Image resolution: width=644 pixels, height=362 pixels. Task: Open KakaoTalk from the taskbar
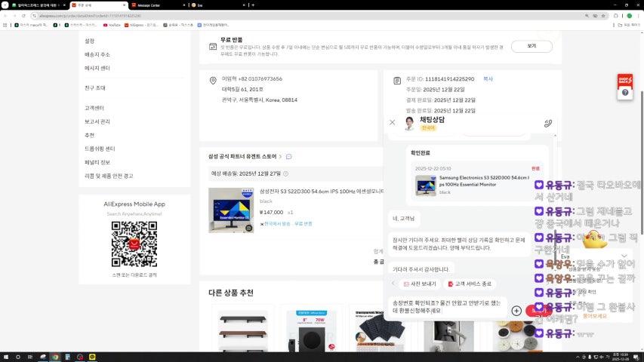point(92,357)
